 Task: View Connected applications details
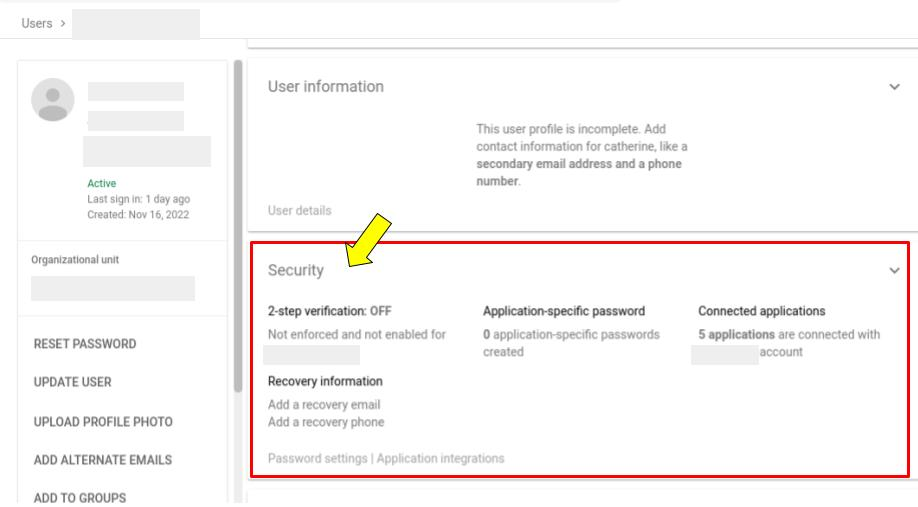(x=762, y=311)
